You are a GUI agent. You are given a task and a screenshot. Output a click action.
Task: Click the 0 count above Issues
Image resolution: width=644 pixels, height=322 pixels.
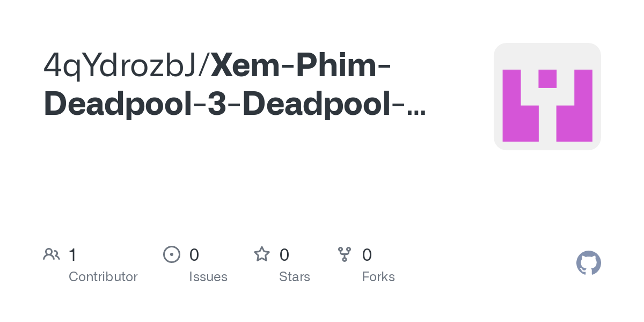(194, 255)
